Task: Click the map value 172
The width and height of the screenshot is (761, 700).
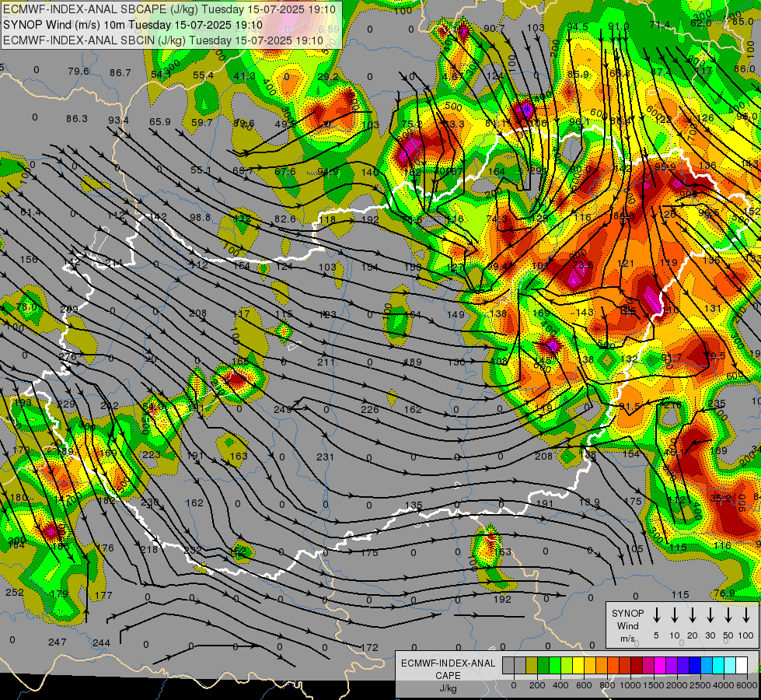Action: click(x=369, y=648)
